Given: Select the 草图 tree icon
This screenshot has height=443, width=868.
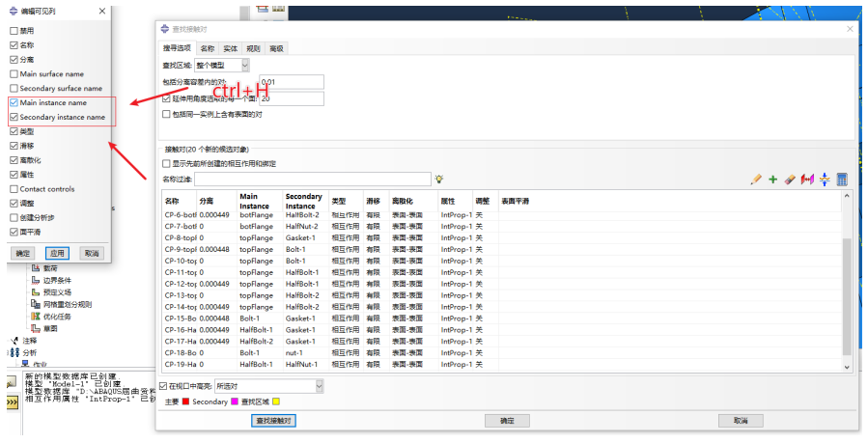Looking at the screenshot, I should [x=36, y=328].
